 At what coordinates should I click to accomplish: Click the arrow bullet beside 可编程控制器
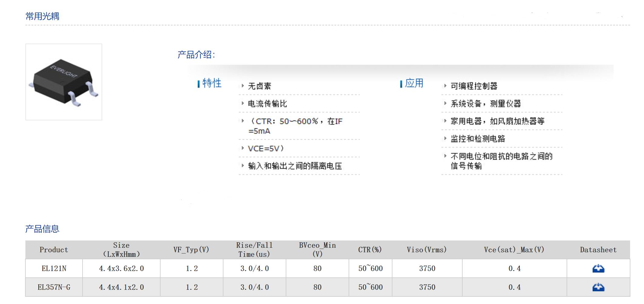click(445, 86)
